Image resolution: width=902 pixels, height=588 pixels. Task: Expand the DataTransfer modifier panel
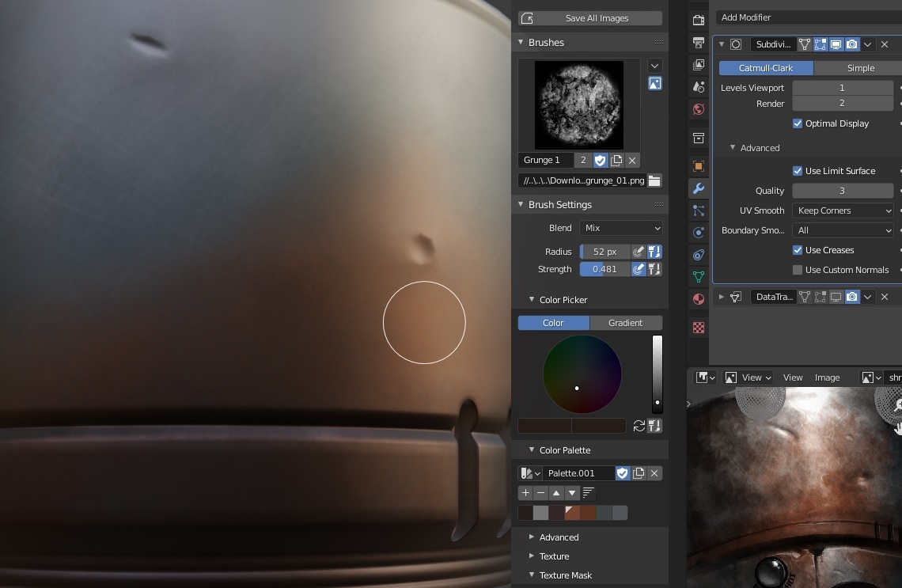click(722, 297)
